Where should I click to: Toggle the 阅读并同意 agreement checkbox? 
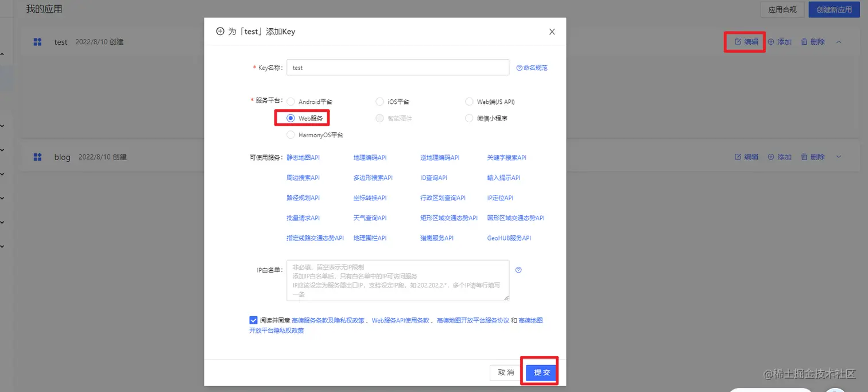pyautogui.click(x=253, y=320)
